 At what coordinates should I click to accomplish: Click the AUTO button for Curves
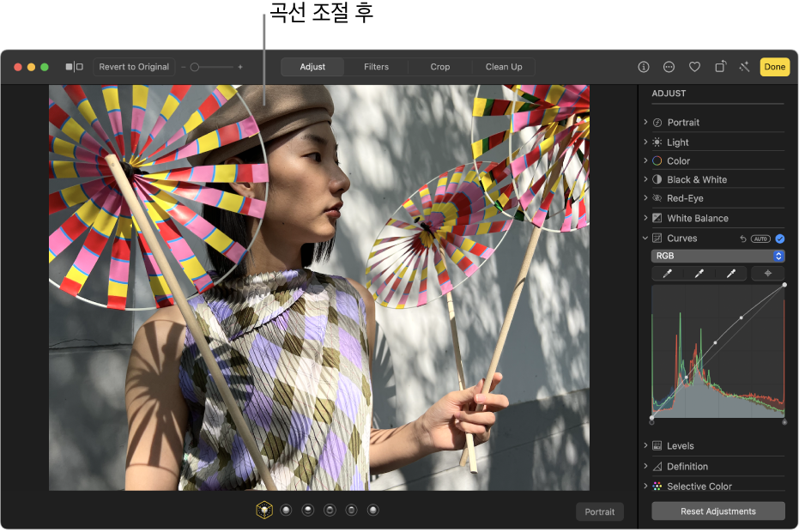760,239
